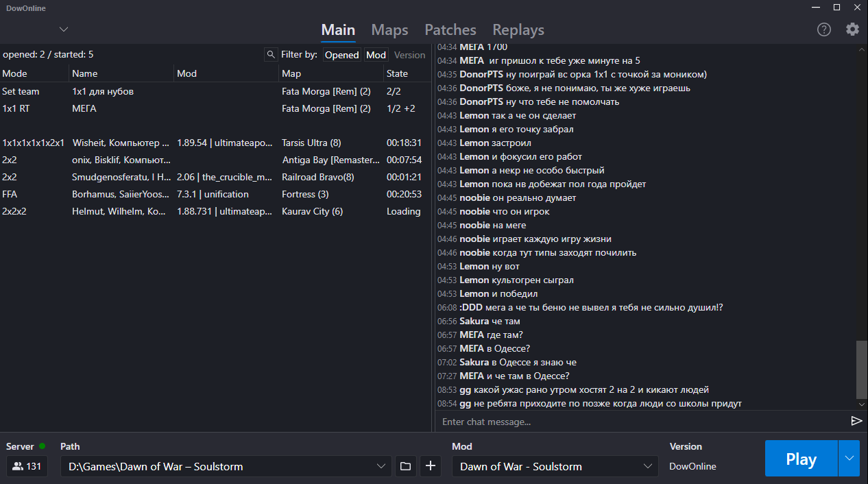Click the search magnifier icon beside Filter by
Image resolution: width=868 pixels, height=484 pixels.
271,55
